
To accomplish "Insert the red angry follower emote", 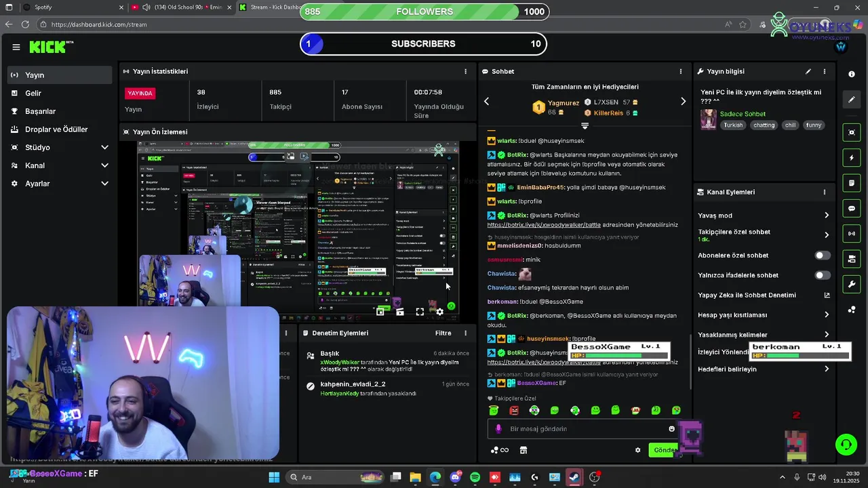I will 514,411.
